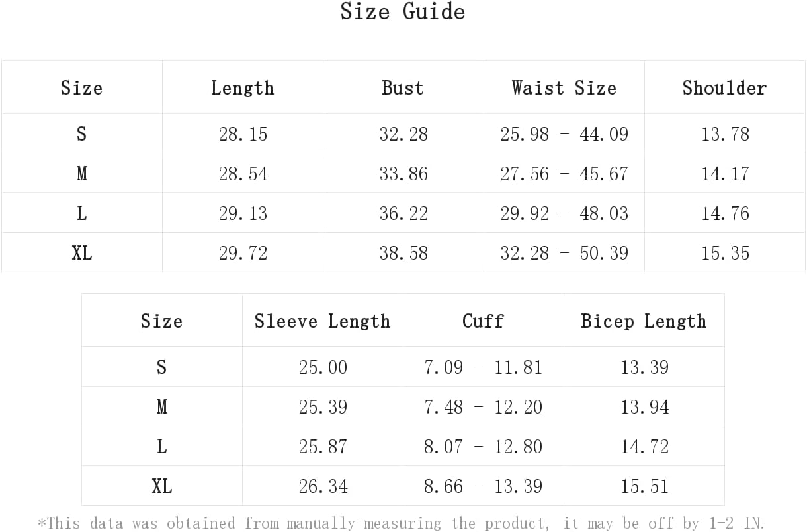Click the Waist Size column header
Viewport: 807px width, 532px height.
tap(564, 87)
